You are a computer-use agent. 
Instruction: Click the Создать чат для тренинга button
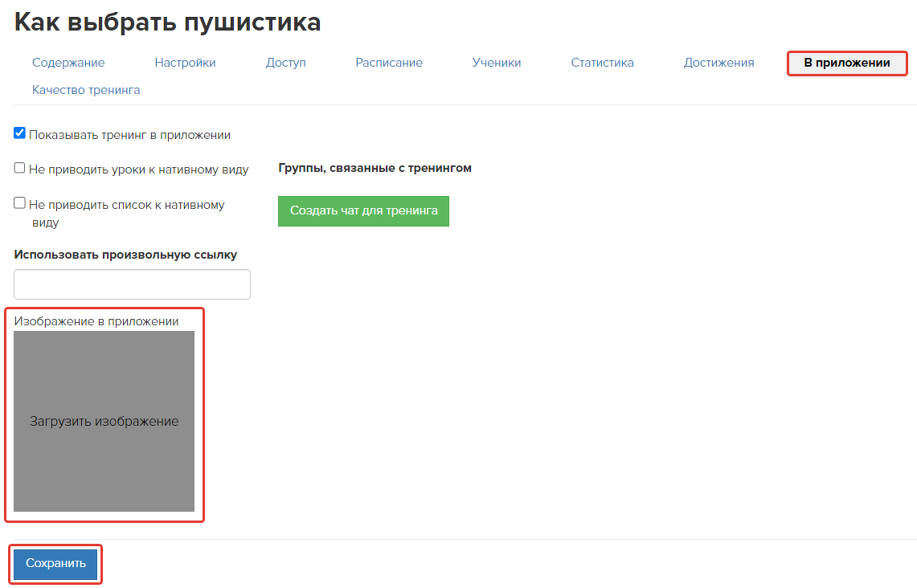363,211
